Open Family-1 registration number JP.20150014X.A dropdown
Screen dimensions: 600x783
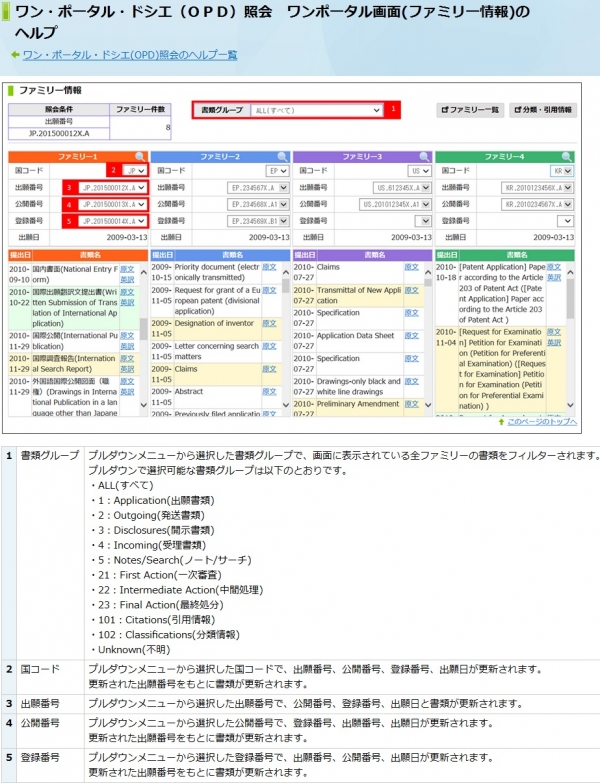(x=113, y=221)
